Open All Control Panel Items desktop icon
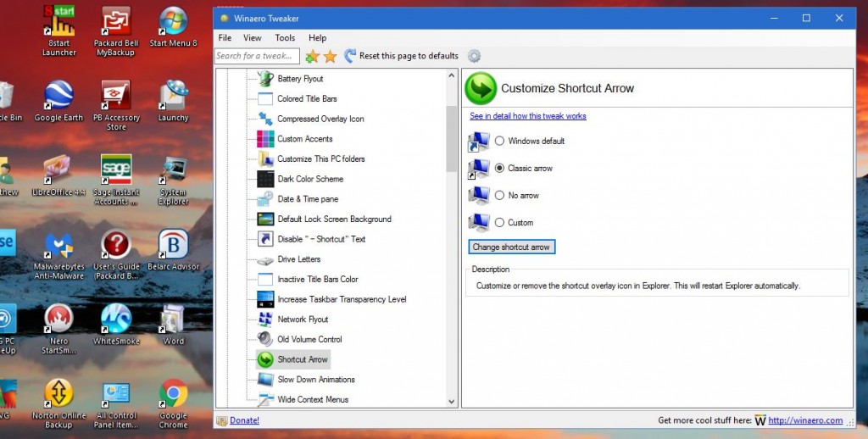Image resolution: width=868 pixels, height=439 pixels. point(115,403)
